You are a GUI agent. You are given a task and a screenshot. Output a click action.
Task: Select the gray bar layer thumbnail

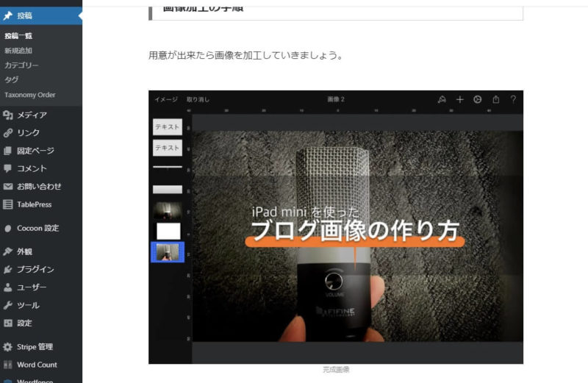(x=168, y=190)
